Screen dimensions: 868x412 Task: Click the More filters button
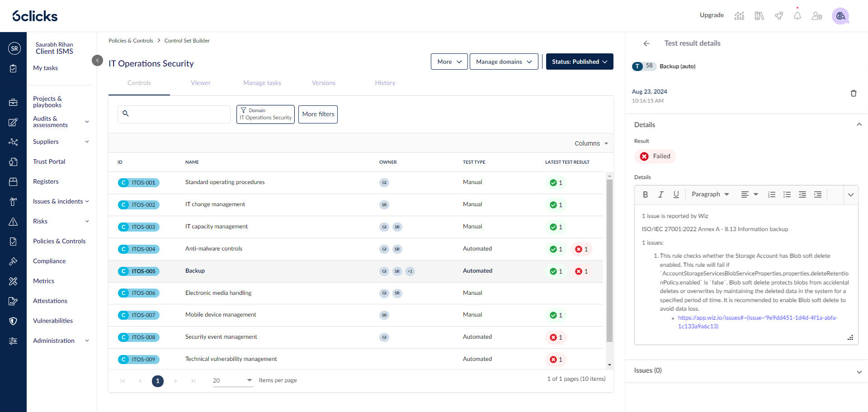coord(318,114)
